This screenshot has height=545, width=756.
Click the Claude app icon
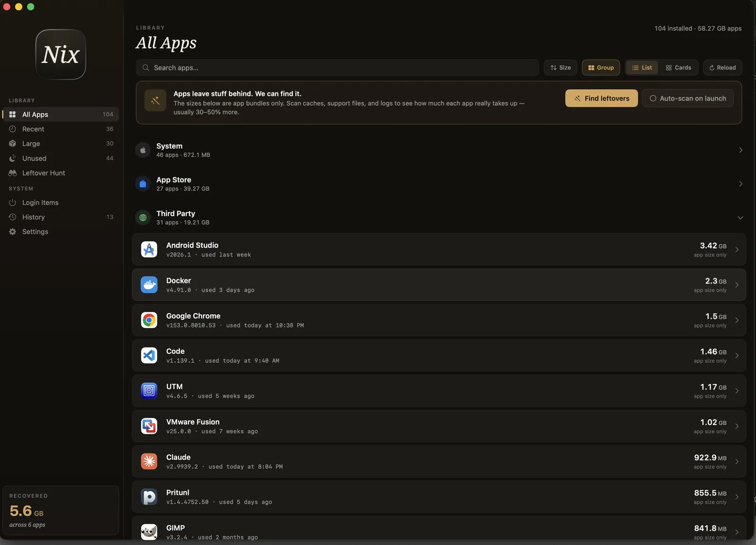tap(149, 461)
